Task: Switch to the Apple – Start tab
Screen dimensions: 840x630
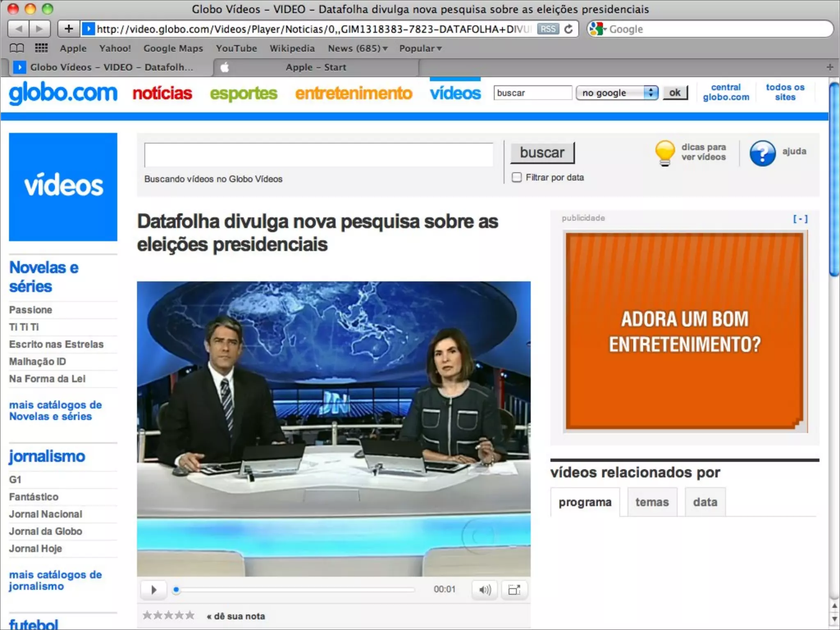Action: (316, 67)
